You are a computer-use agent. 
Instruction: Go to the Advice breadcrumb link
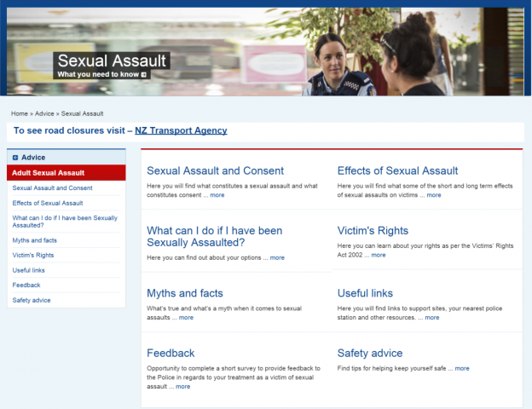point(44,113)
